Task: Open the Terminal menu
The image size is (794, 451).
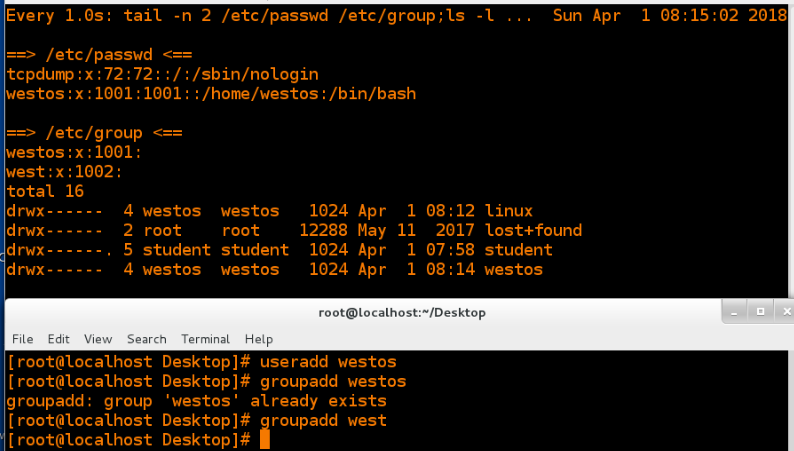Action: (x=205, y=339)
